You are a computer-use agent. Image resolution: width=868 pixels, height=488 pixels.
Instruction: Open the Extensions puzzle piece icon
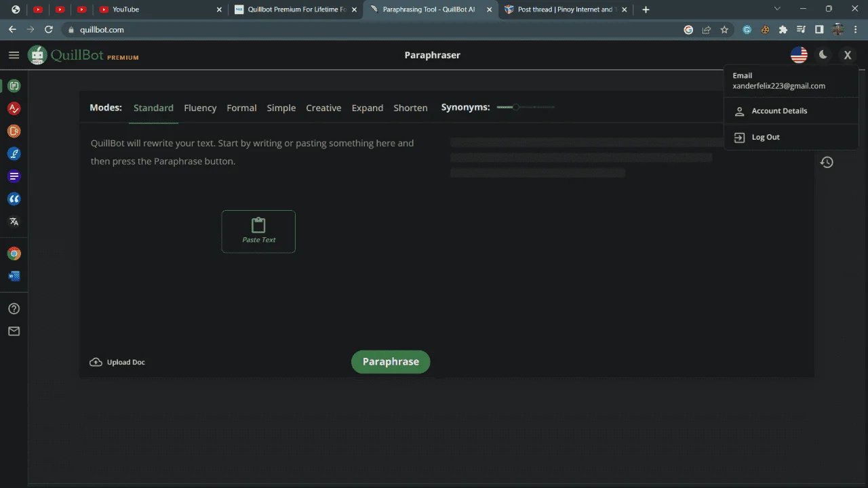point(783,30)
